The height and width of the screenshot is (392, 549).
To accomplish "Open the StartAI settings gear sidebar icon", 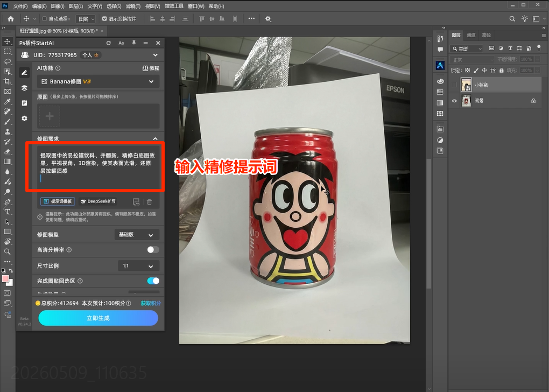I will pyautogui.click(x=24, y=118).
